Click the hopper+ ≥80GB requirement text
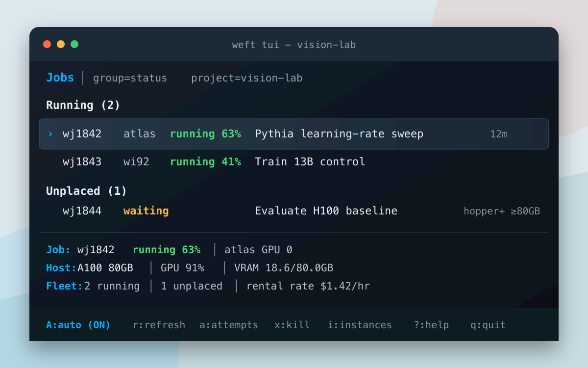This screenshot has height=368, width=588. (x=502, y=211)
